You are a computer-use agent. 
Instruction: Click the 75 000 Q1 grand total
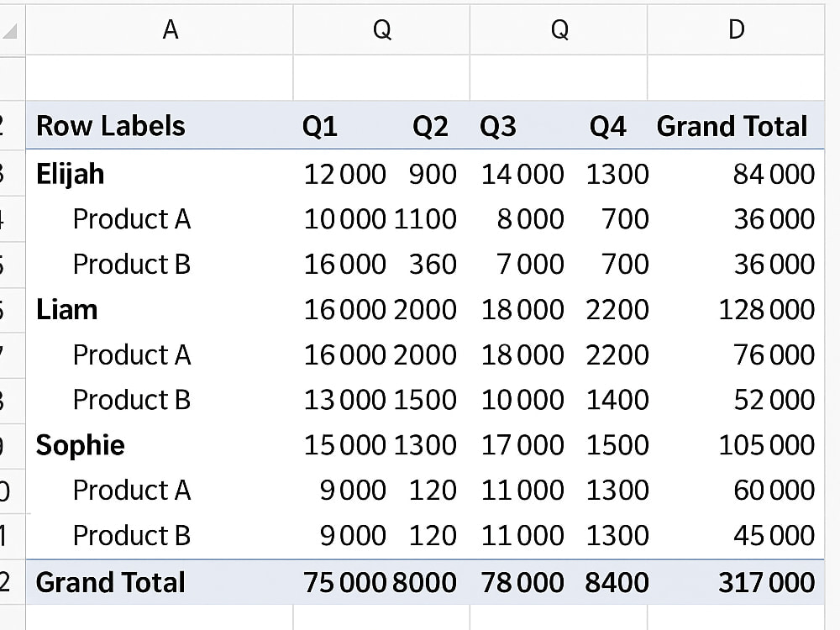click(x=344, y=582)
